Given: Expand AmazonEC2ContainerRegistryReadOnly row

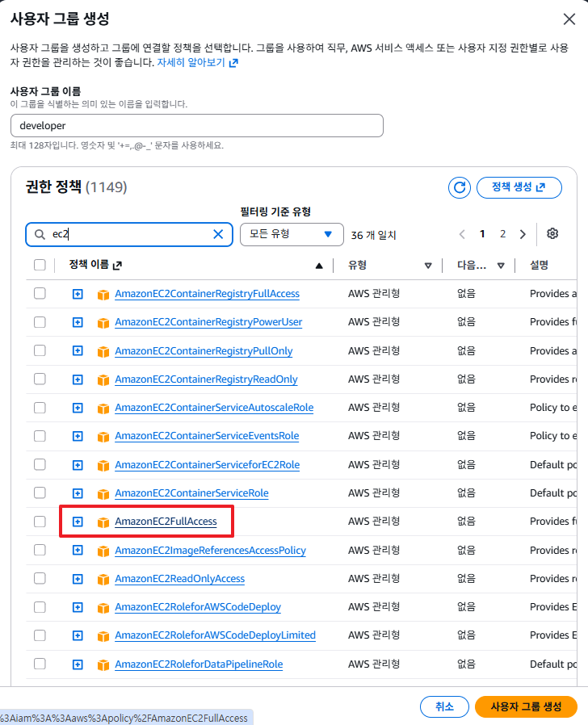Looking at the screenshot, I should point(78,379).
